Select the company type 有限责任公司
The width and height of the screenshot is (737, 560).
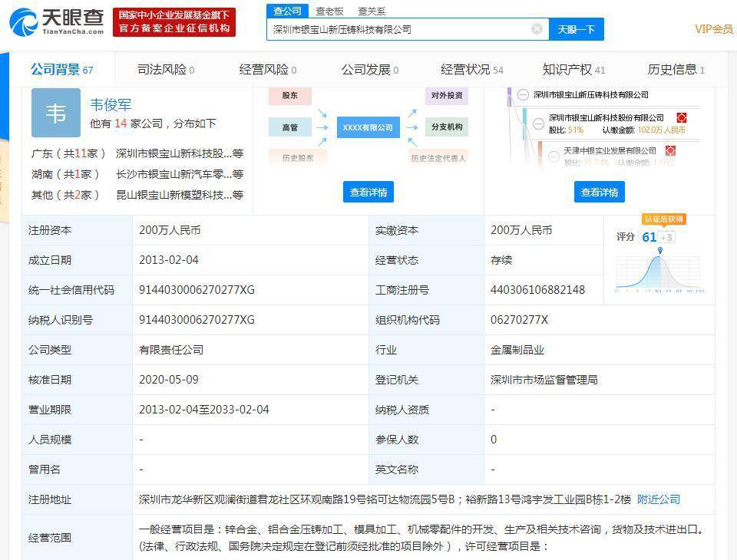(171, 350)
